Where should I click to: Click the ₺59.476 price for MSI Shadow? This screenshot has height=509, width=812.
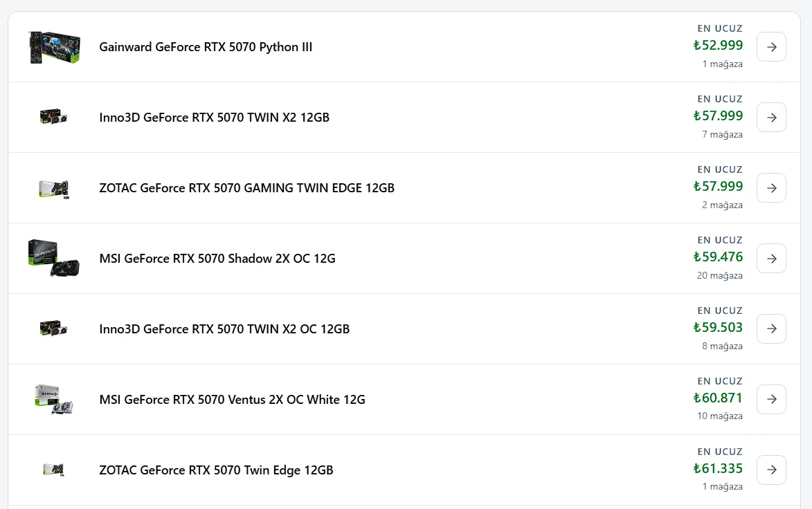pyautogui.click(x=718, y=257)
